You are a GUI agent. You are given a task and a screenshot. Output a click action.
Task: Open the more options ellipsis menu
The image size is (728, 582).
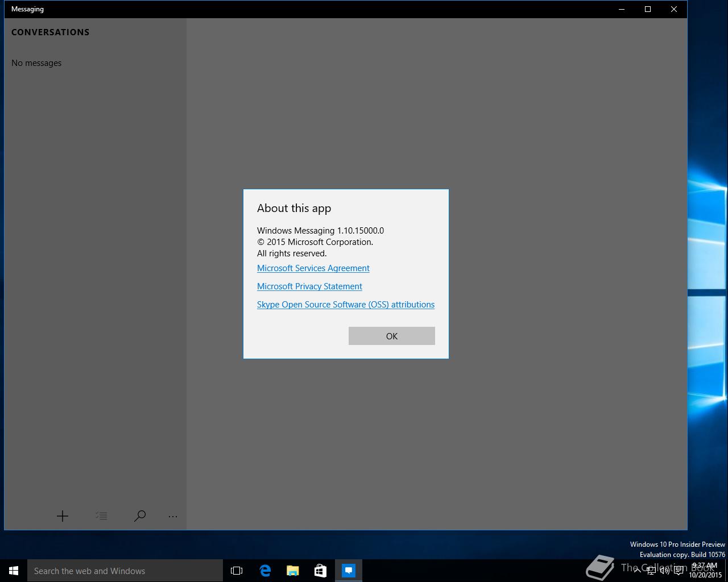(x=173, y=516)
